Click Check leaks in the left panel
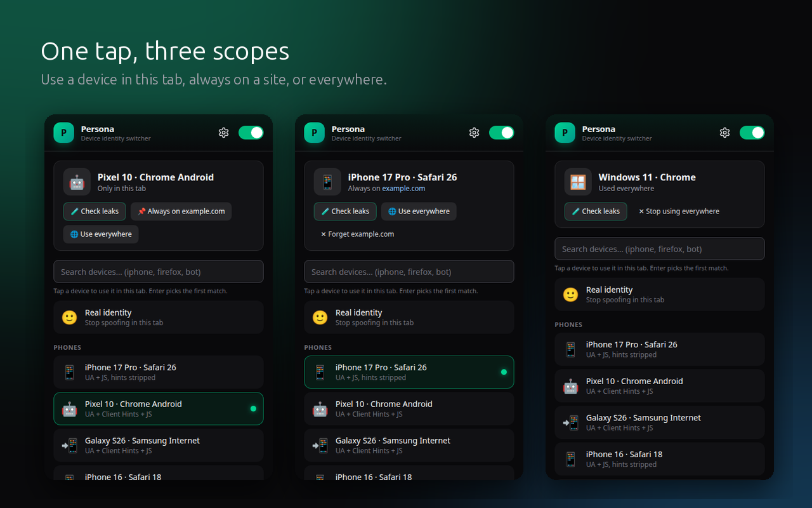 tap(95, 211)
